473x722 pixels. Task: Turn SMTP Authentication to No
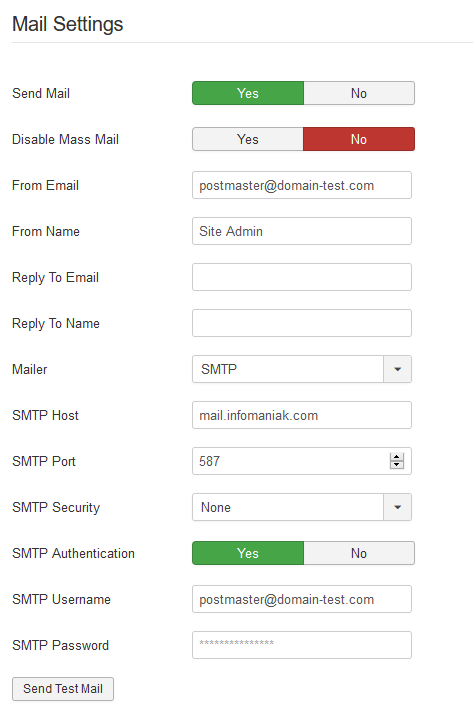pos(359,553)
